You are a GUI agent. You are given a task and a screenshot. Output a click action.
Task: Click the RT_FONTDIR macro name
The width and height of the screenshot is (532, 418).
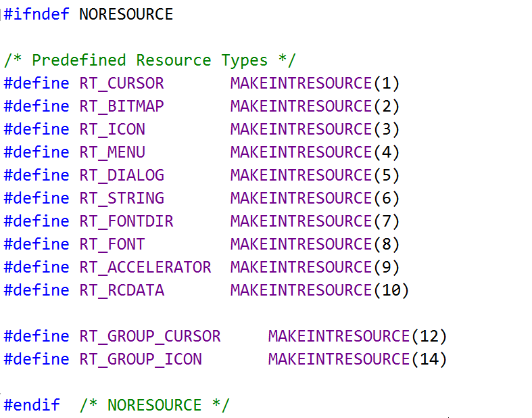click(x=126, y=221)
